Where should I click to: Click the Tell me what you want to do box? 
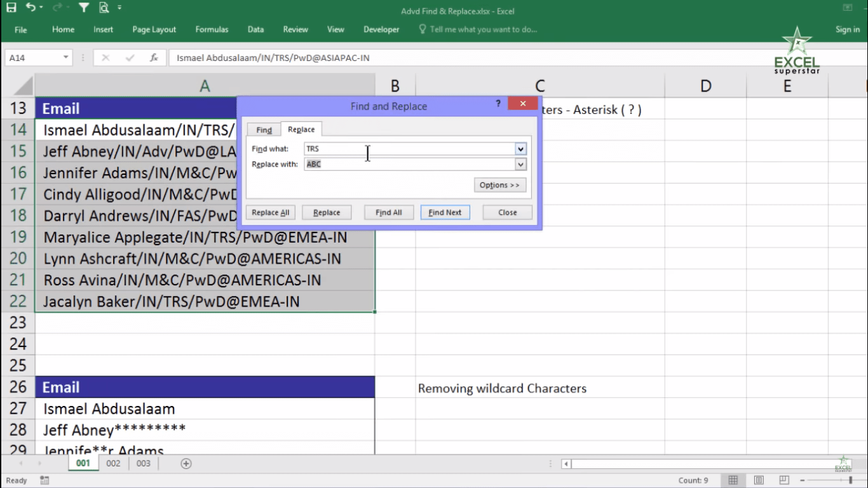(483, 29)
